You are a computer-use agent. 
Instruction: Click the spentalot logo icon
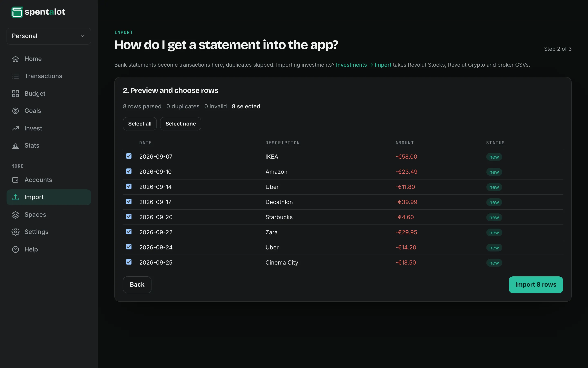(x=17, y=12)
